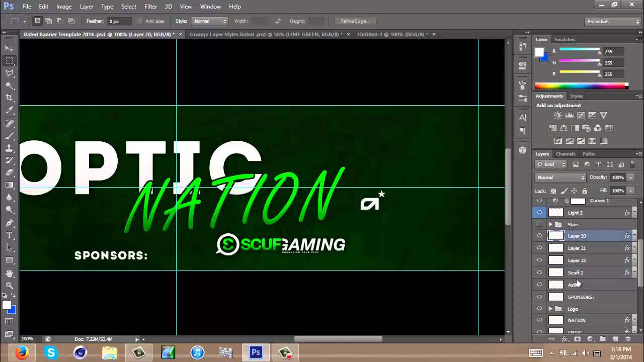Click the delete layer trash icon
Screen dimensions: 644x362
click(627, 339)
